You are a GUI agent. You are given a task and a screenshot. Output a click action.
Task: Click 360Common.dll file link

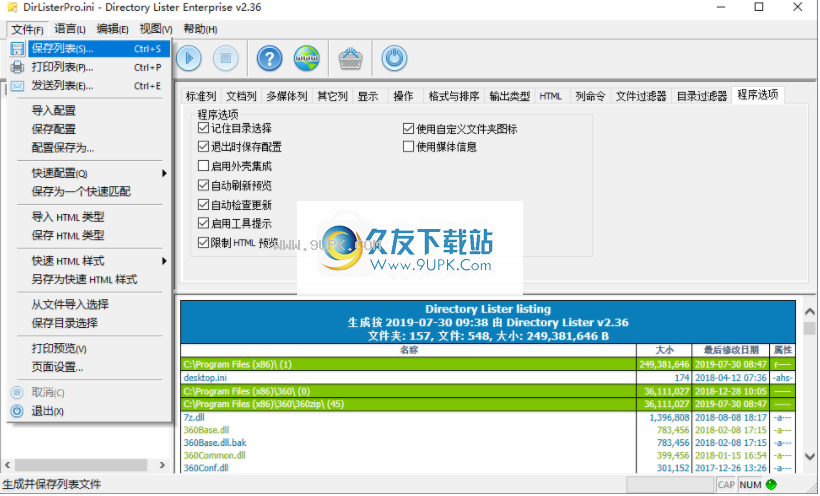click(x=214, y=456)
